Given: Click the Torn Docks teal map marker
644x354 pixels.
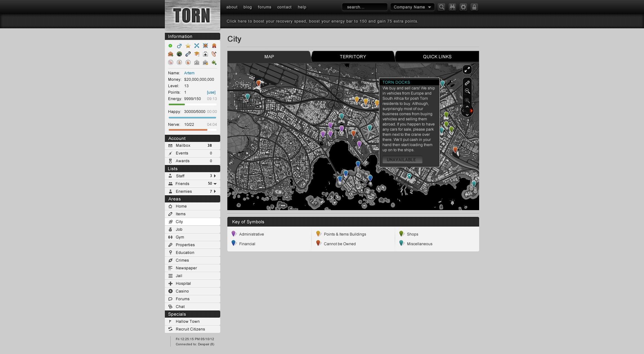Looking at the screenshot, I should click(x=409, y=176).
